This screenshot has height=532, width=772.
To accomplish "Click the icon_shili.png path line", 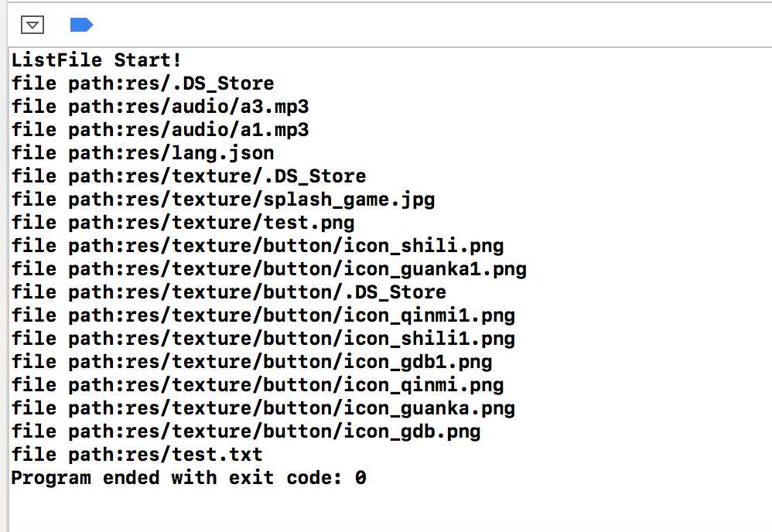I will click(x=258, y=246).
